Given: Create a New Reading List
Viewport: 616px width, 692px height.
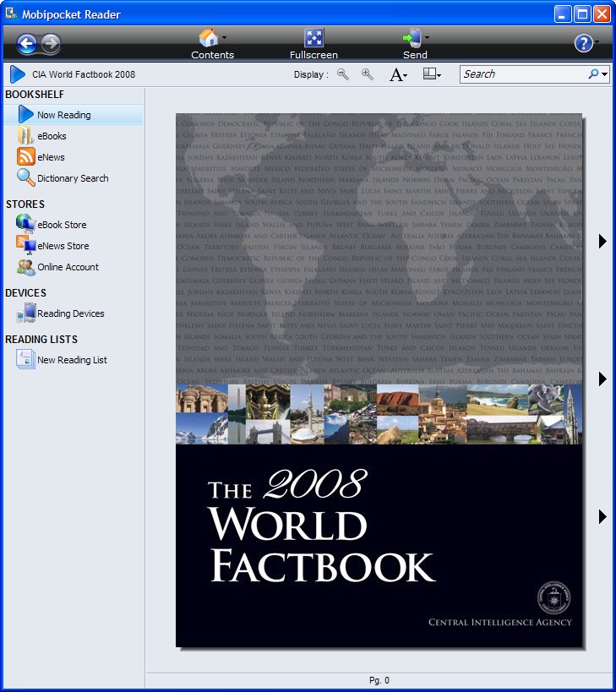Looking at the screenshot, I should (x=73, y=360).
